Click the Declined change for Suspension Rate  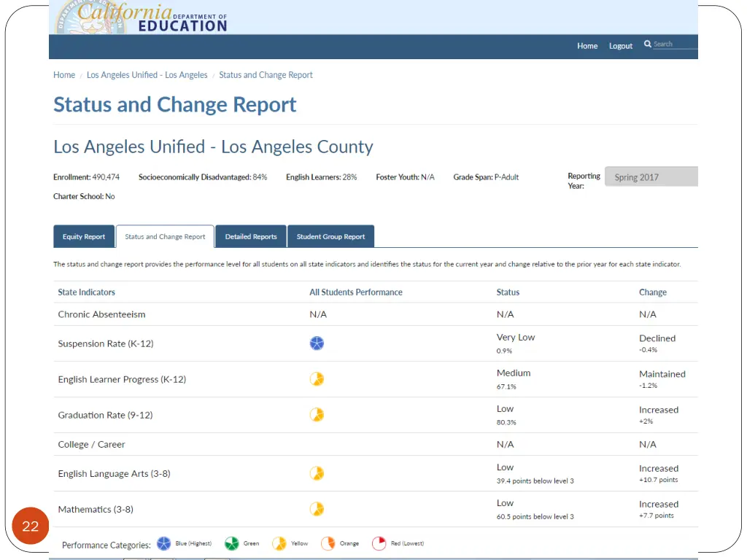pos(657,338)
